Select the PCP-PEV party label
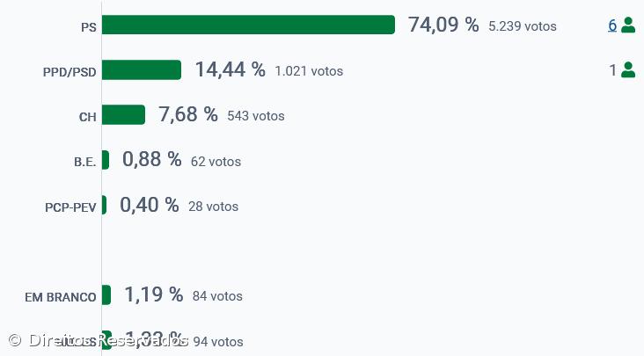Screen dimensions: 644x356 click(70, 207)
